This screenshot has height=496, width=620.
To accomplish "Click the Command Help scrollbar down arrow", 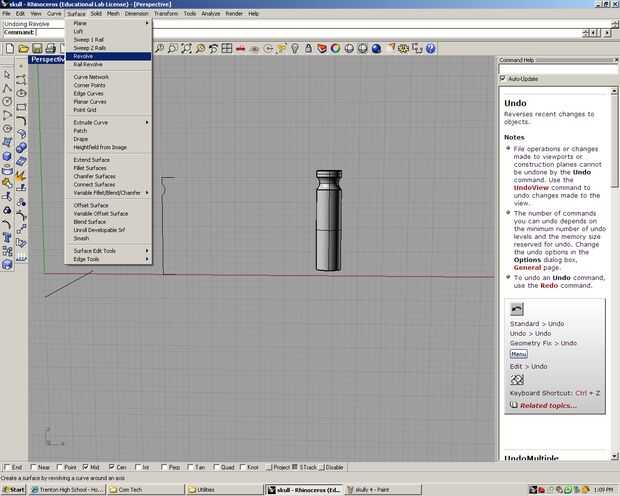I will point(614,456).
